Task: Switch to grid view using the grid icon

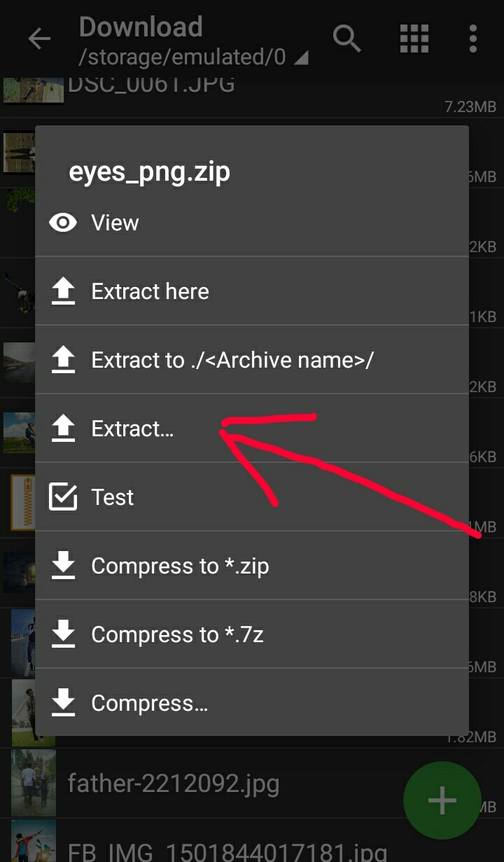Action: (x=414, y=39)
